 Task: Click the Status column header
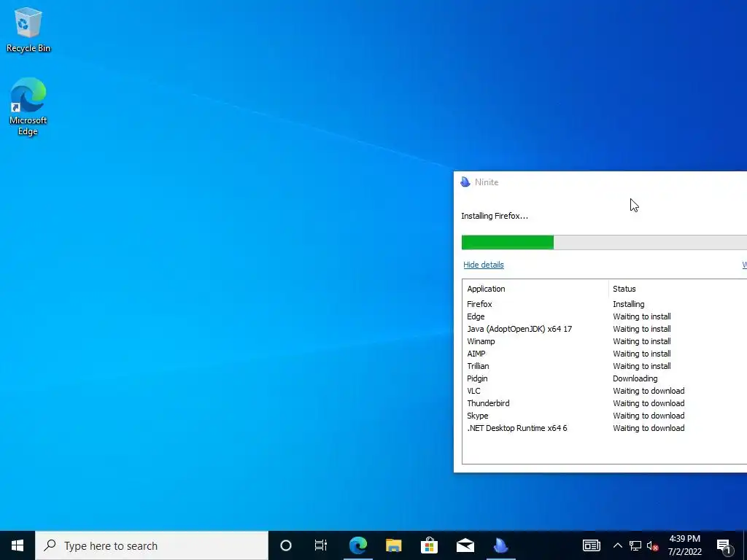click(678, 289)
